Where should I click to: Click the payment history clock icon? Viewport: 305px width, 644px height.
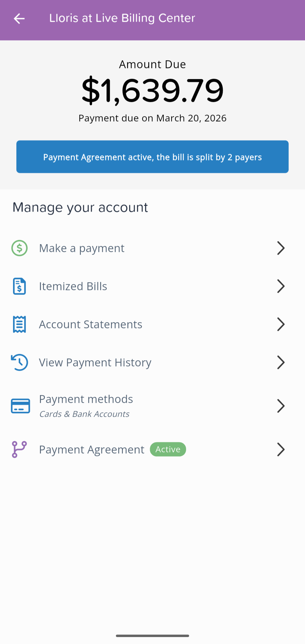pyautogui.click(x=19, y=362)
